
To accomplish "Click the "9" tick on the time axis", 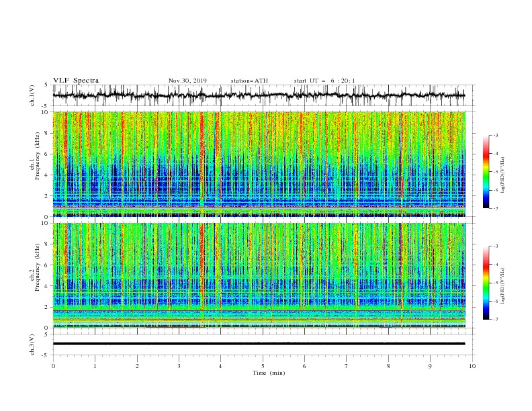I will [430, 366].
